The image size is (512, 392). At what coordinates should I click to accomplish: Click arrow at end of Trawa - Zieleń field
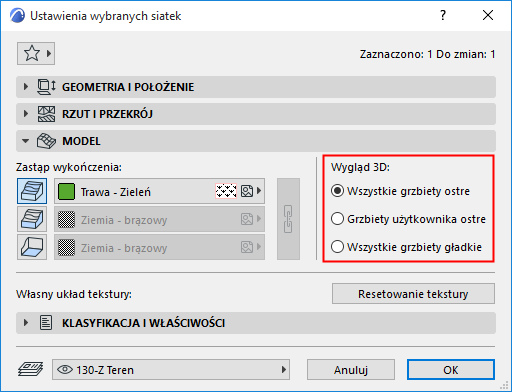(x=259, y=191)
